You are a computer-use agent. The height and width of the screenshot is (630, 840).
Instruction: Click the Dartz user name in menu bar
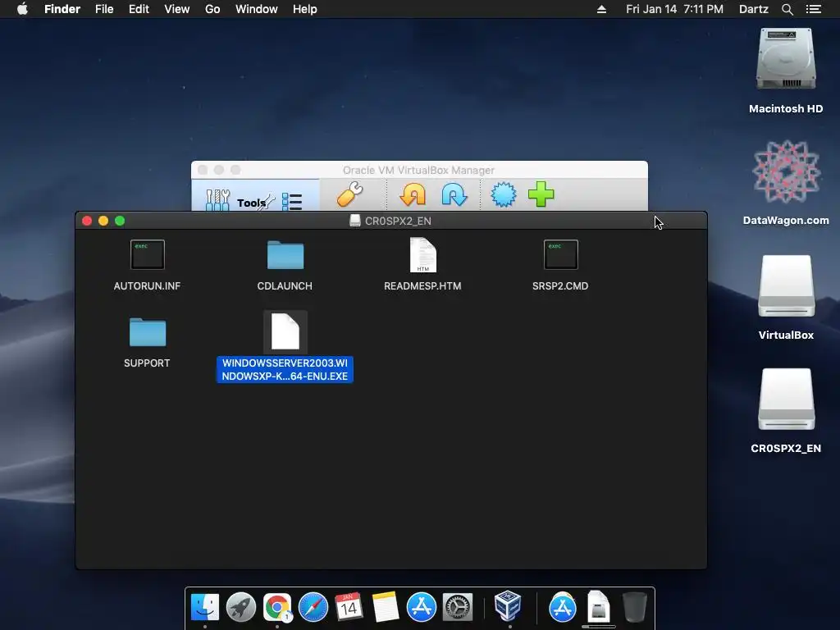[x=754, y=9]
